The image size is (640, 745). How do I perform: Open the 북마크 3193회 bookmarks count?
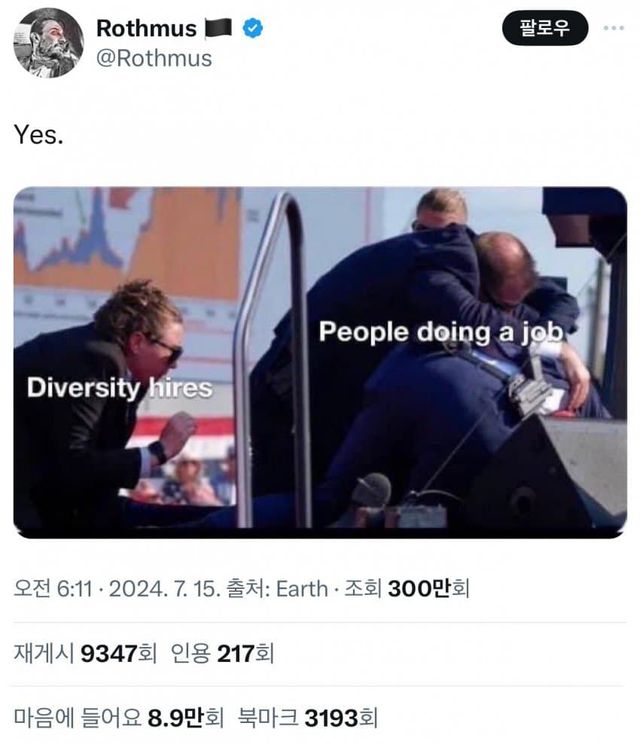(308, 717)
